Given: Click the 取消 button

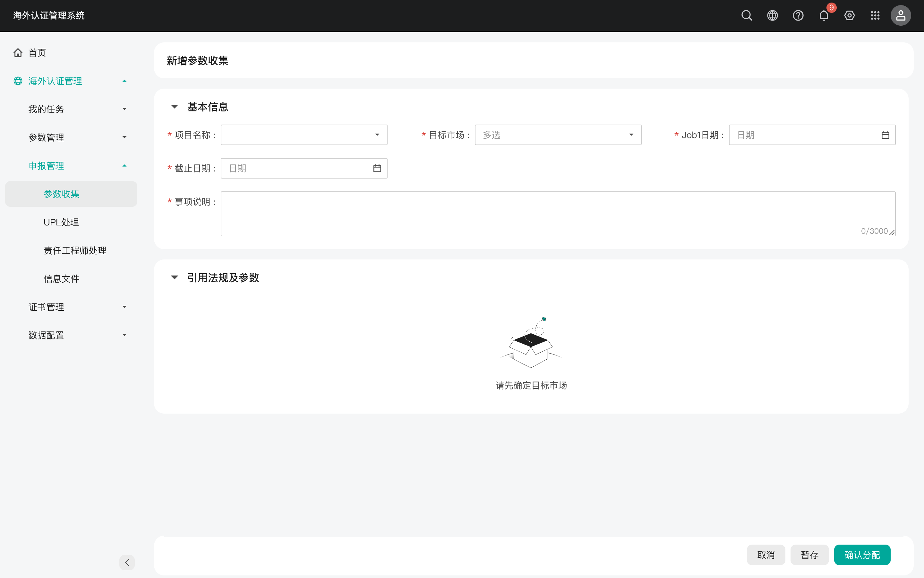Looking at the screenshot, I should 766,555.
